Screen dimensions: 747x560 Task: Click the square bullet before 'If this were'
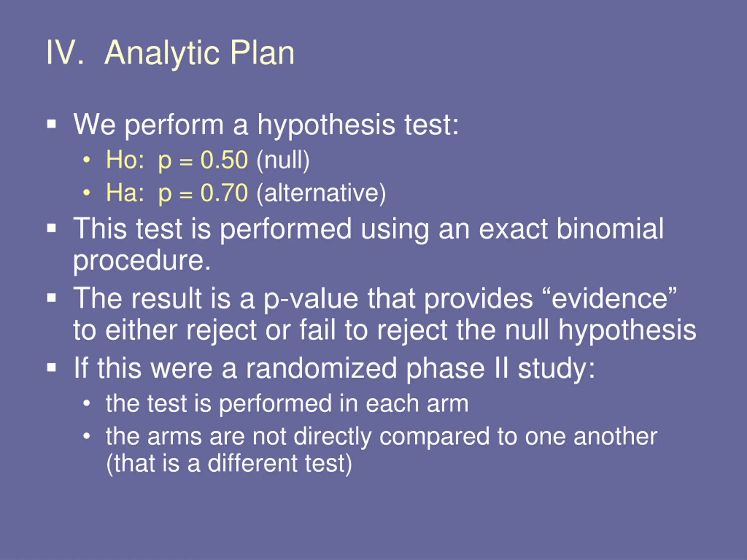pyautogui.click(x=51, y=367)
